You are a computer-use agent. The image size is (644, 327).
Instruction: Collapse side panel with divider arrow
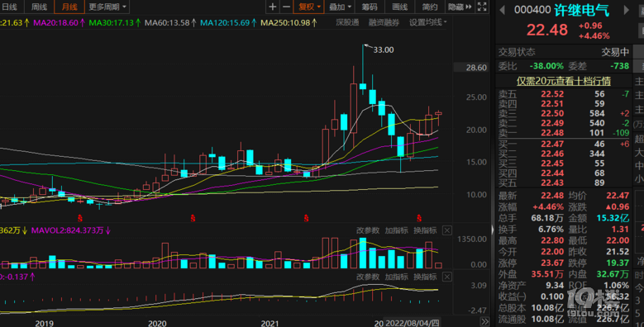[x=492, y=230]
